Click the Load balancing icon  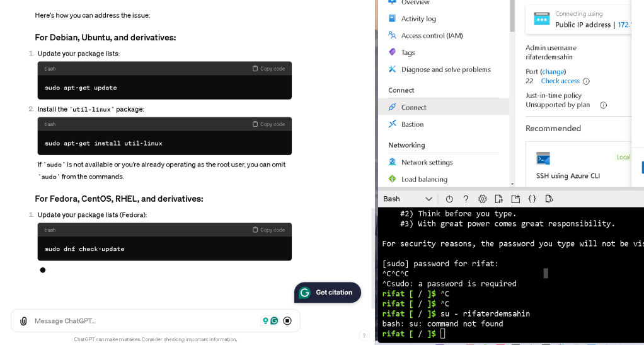click(392, 179)
